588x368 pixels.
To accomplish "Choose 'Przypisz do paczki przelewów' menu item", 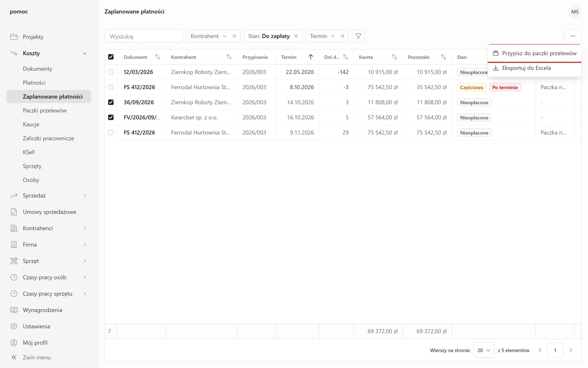I will tap(535, 53).
